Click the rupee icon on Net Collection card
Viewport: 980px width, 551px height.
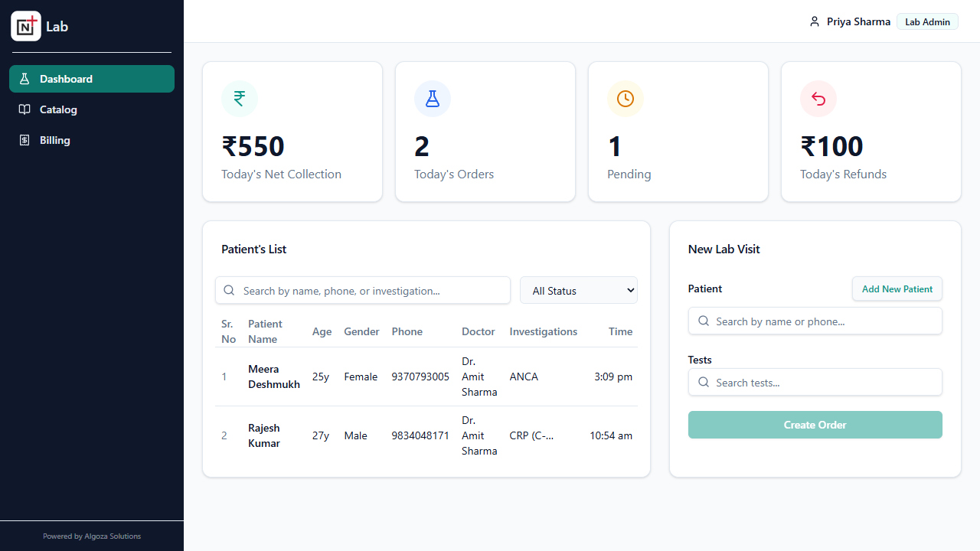tap(240, 99)
